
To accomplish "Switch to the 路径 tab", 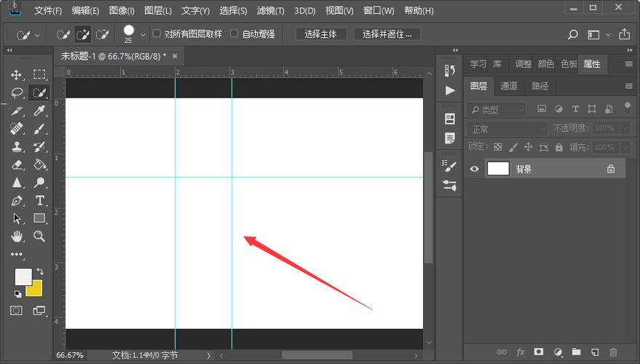I will pyautogui.click(x=540, y=86).
